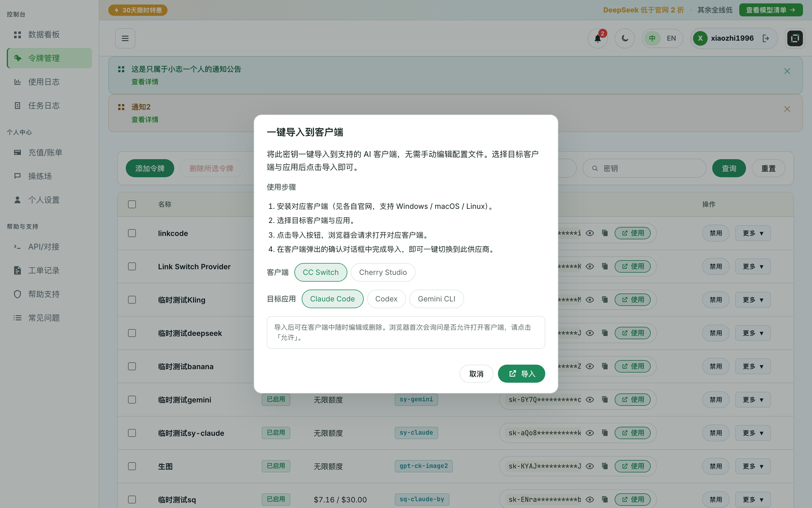Choose Gemini CLI as target application
812x508 pixels.
pyautogui.click(x=436, y=299)
